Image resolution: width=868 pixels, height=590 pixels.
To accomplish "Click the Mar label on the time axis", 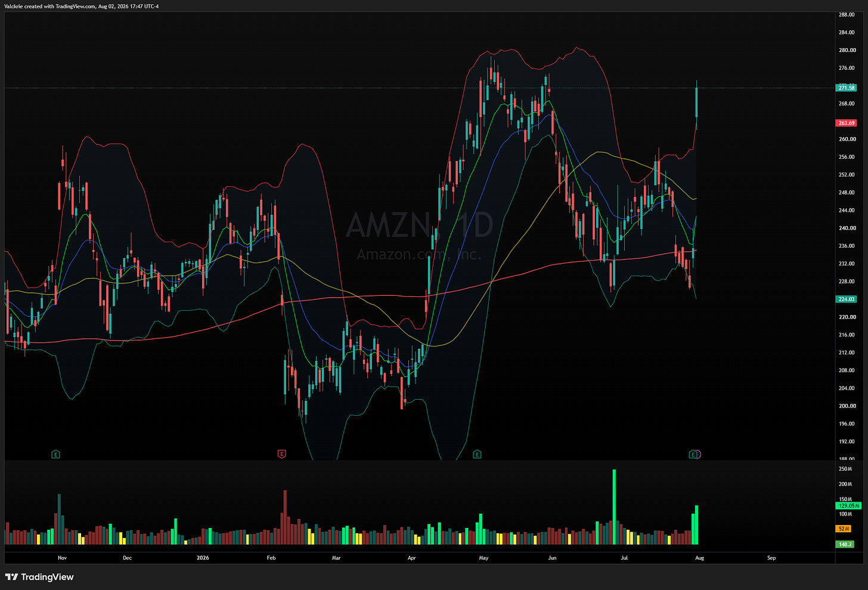I will [336, 558].
